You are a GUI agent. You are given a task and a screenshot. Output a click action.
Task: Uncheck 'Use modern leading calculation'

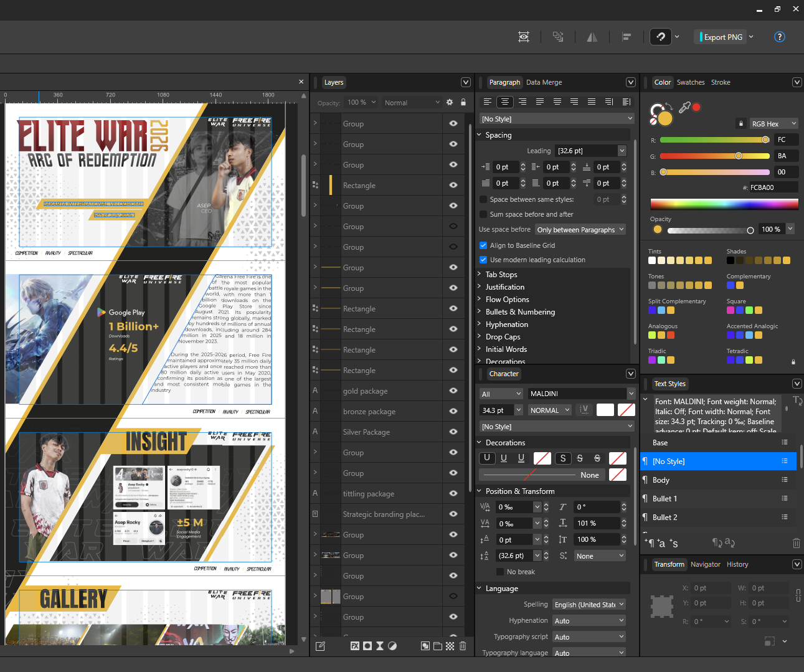pyautogui.click(x=483, y=260)
